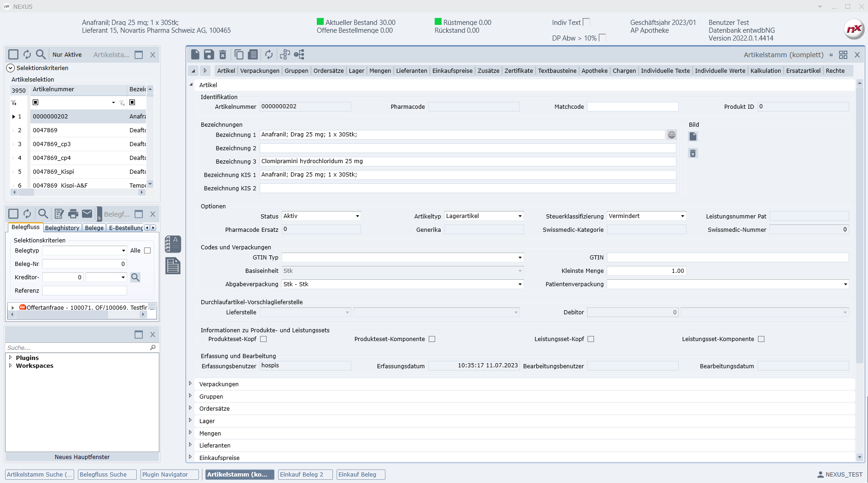Toggle the DP Abw > 10% checkbox
The width and height of the screenshot is (868, 483).
pyautogui.click(x=602, y=38)
